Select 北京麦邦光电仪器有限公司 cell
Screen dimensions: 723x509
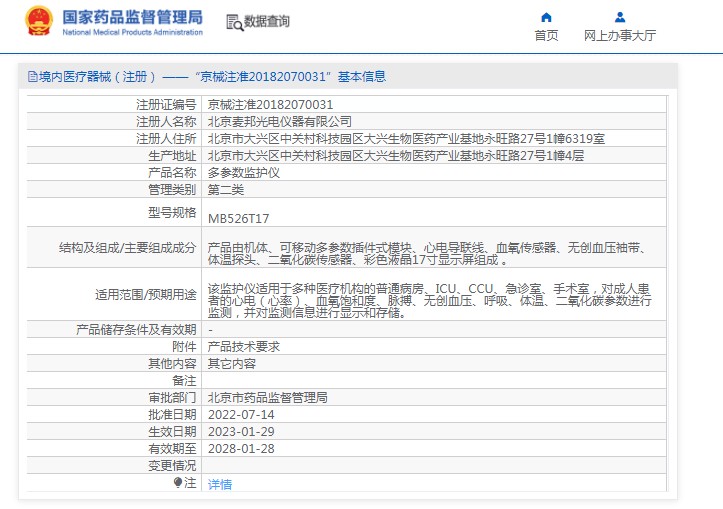(x=279, y=122)
